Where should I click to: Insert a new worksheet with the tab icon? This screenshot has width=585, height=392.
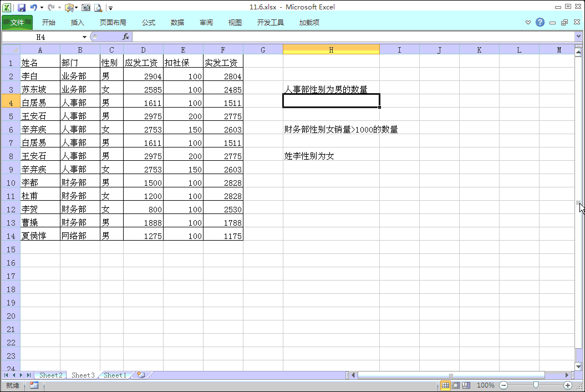pyautogui.click(x=141, y=375)
